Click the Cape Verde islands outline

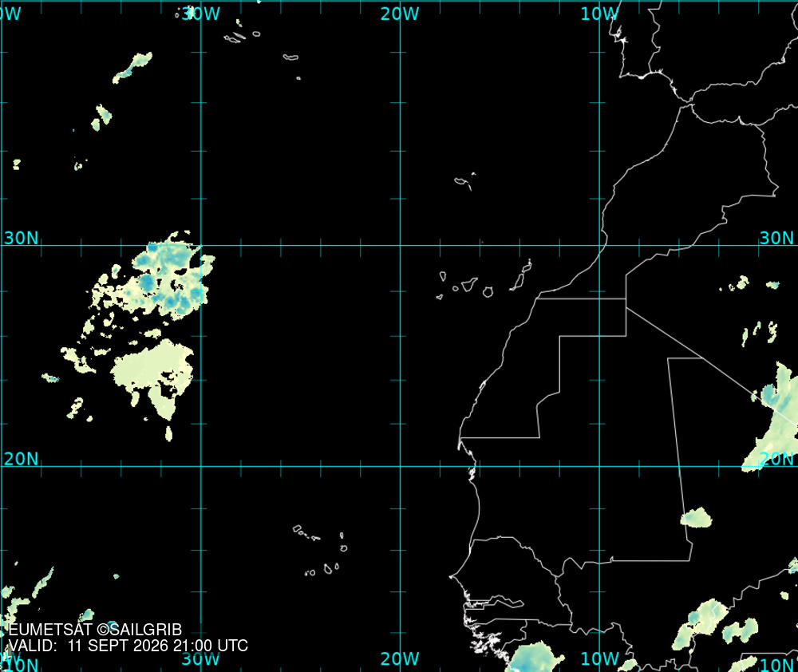(x=321, y=551)
